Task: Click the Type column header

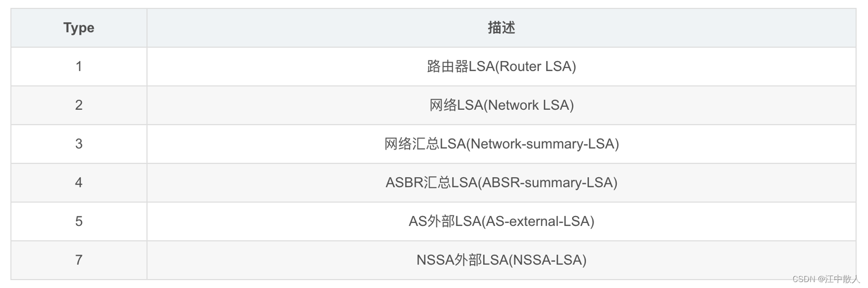Action: coord(79,28)
